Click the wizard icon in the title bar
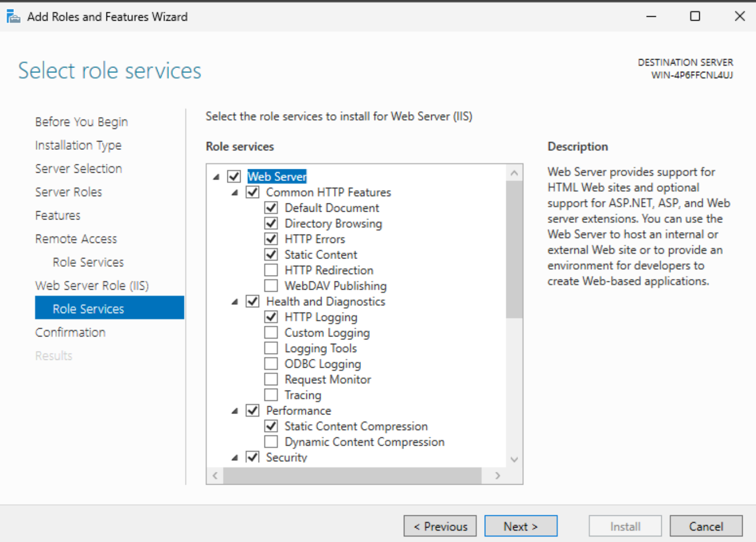 click(x=13, y=17)
